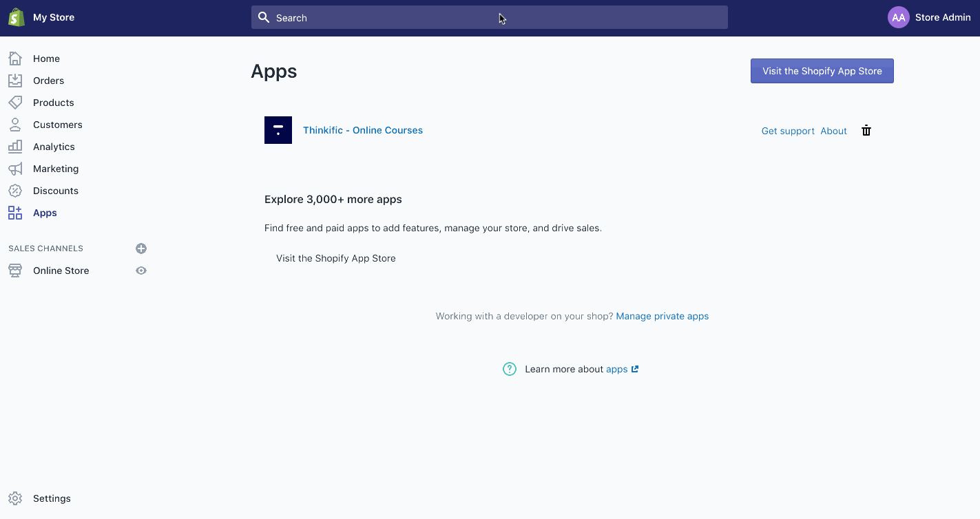Screen dimensions: 980x519
Task: Click the Shopify bag logo
Action: [16, 17]
